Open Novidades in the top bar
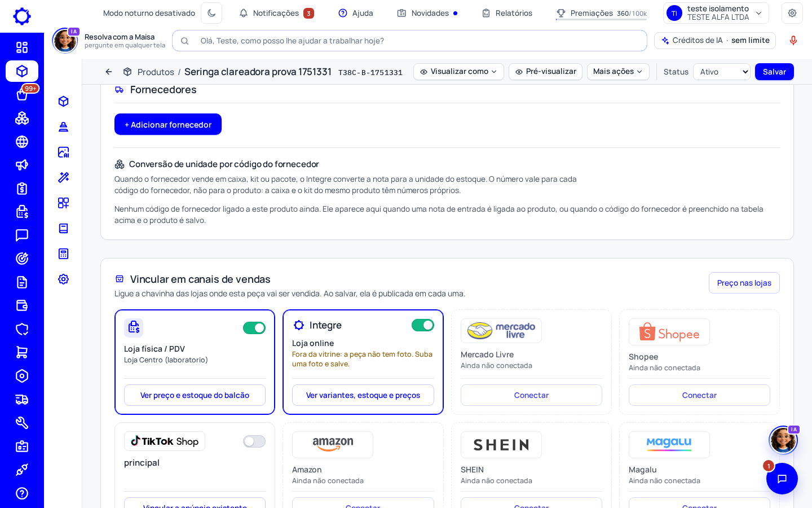 (x=427, y=13)
